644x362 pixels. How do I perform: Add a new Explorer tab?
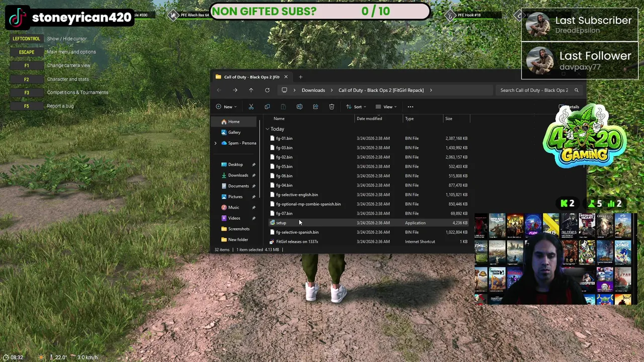tap(300, 77)
